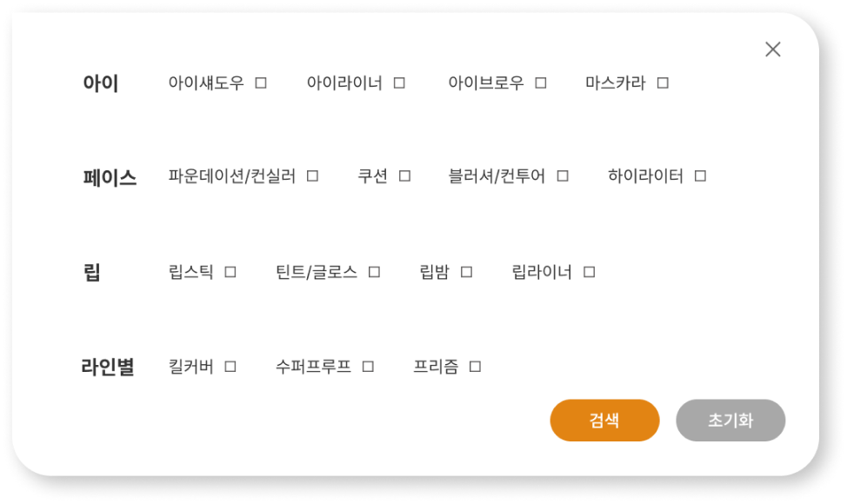Check the 쿠션 checkbox
Image resolution: width=847 pixels, height=504 pixels.
(x=404, y=176)
